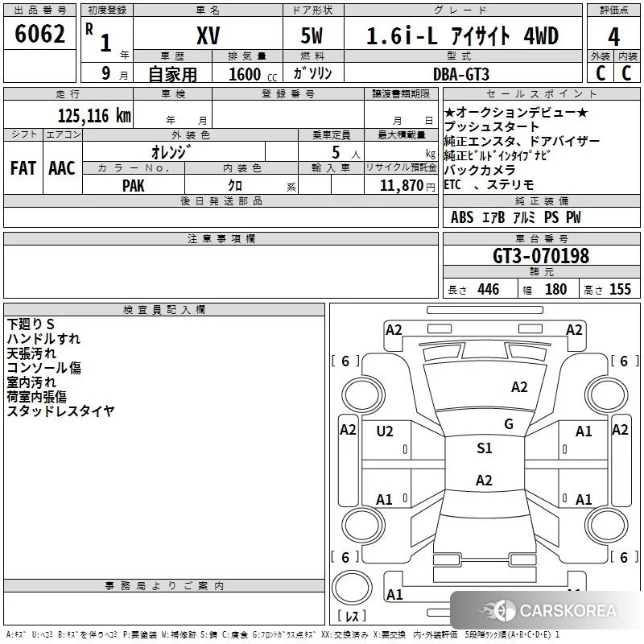Click the width value 180
The image size is (644, 644).
click(555, 289)
